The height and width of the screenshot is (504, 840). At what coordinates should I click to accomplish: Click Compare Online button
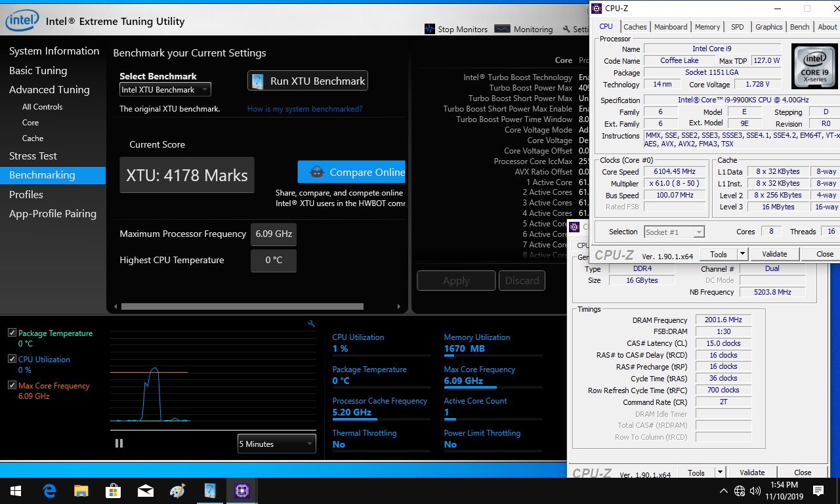coord(351,172)
